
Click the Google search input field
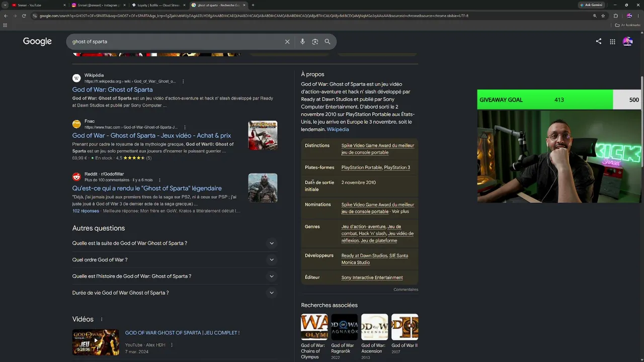point(176,42)
